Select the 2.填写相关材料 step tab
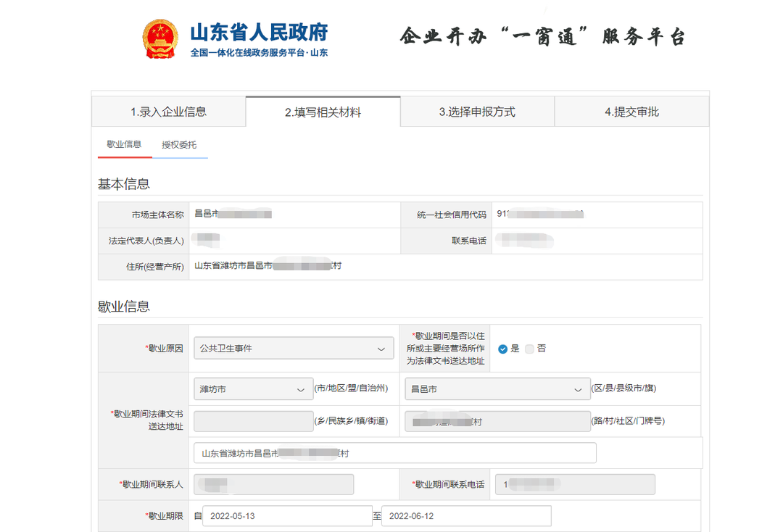783x532 pixels. 323,112
